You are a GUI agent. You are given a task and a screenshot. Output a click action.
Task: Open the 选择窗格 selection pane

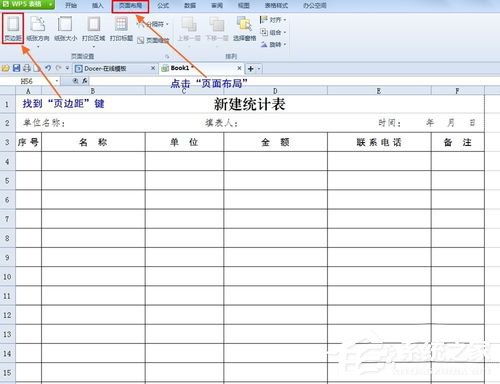coord(244,29)
